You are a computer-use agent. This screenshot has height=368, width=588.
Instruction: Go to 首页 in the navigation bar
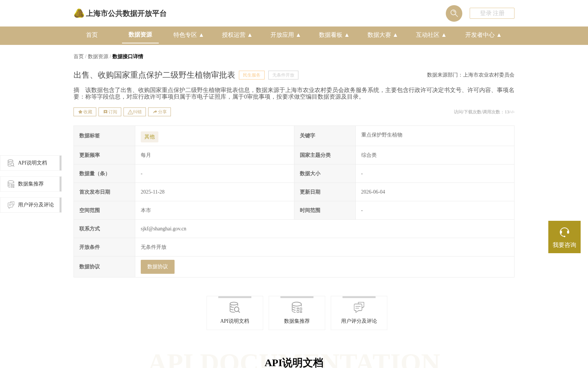click(x=92, y=35)
